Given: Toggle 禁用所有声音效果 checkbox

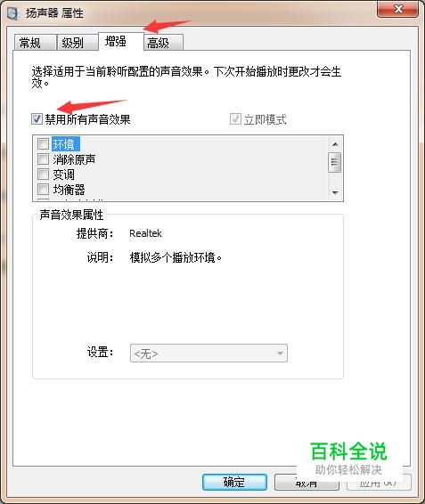Looking at the screenshot, I should [37, 119].
